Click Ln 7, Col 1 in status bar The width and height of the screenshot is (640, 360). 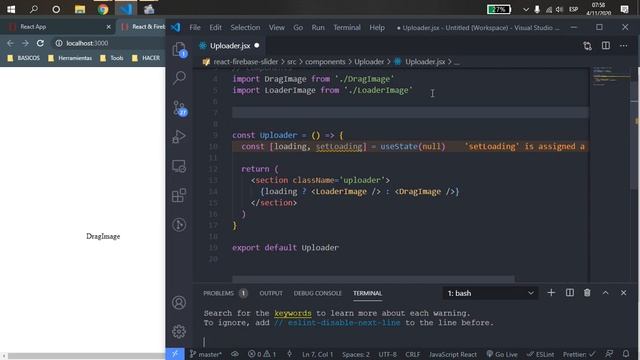318,354
